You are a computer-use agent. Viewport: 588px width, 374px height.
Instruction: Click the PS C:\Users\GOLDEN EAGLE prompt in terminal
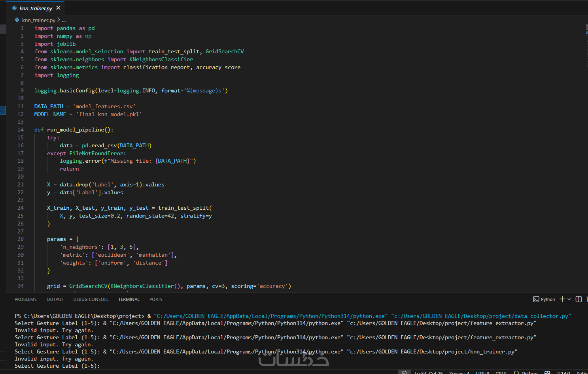click(x=79, y=316)
